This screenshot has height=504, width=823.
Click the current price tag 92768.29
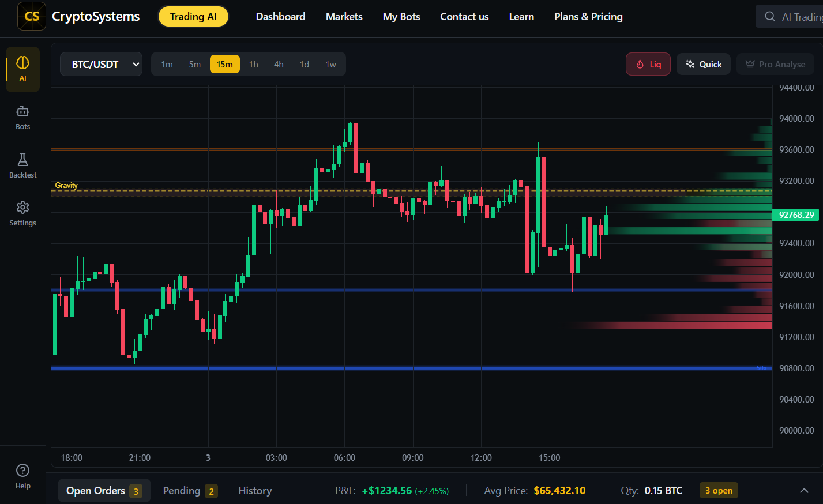click(x=796, y=215)
